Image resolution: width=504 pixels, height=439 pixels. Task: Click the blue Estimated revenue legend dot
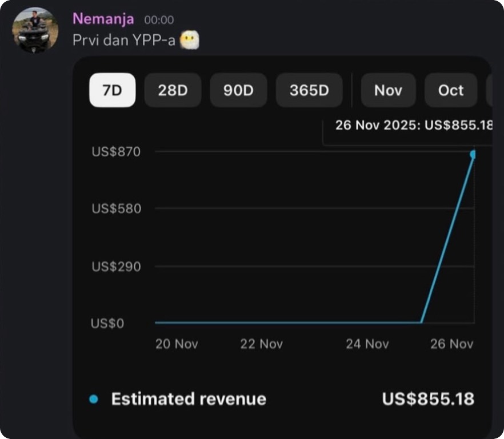coord(94,399)
